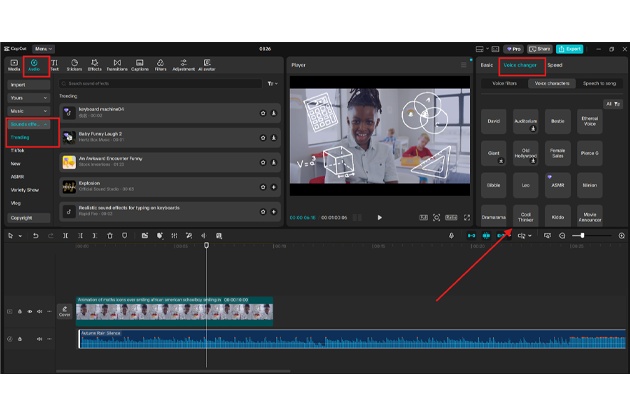
Task: Add the Explosion sound to timeline
Action: (274, 187)
